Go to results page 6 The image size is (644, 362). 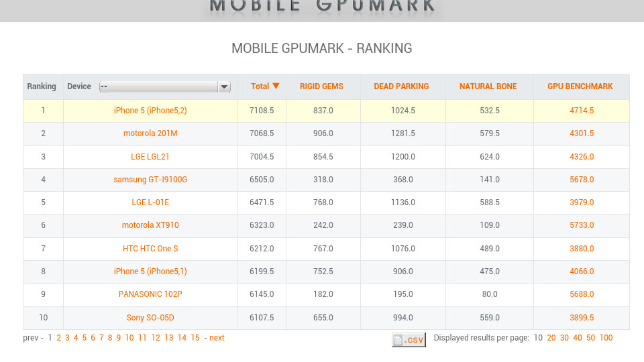(x=93, y=338)
